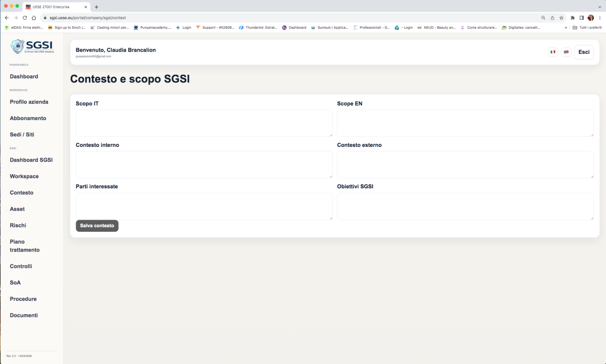The width and height of the screenshot is (606, 364).
Task: Log out using the Esci button
Action: point(584,51)
